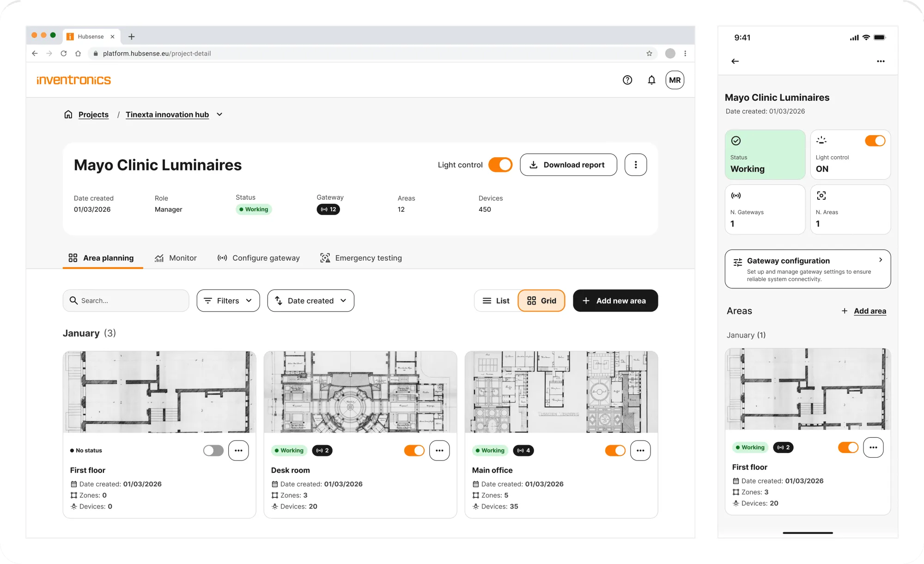Viewport: 924px width, 564px height.
Task: Click the Search input field
Action: tap(126, 300)
